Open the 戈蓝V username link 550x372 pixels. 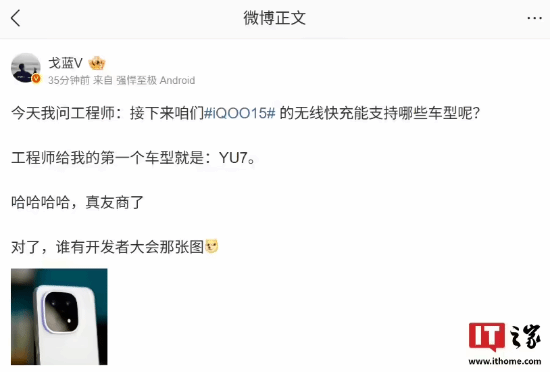point(66,63)
